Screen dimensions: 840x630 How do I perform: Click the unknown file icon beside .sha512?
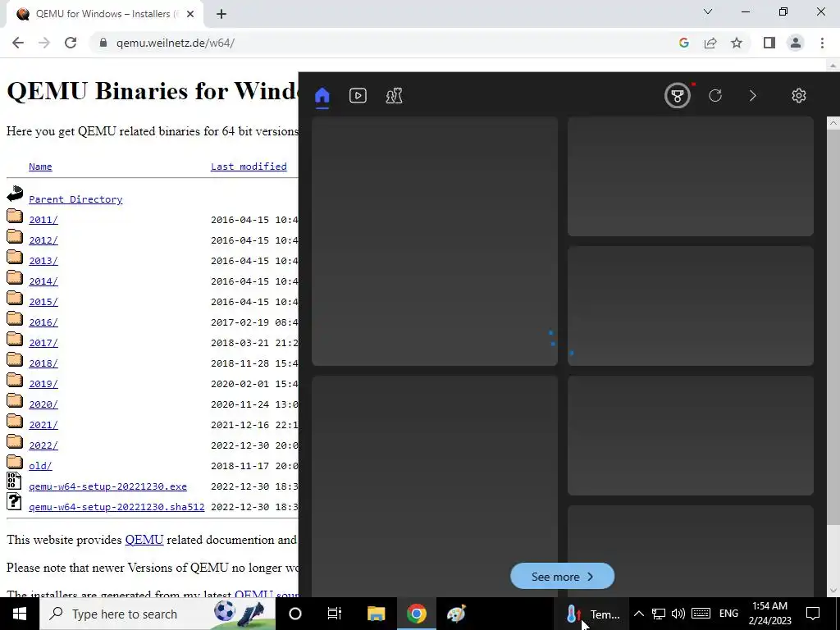point(14,501)
